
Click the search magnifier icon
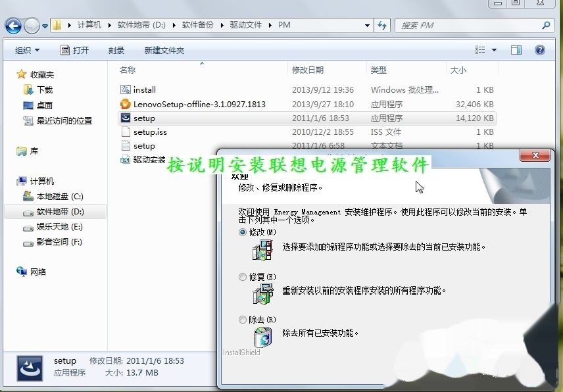click(x=546, y=26)
